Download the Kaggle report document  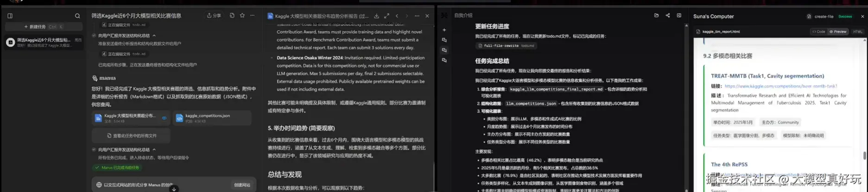[376, 16]
